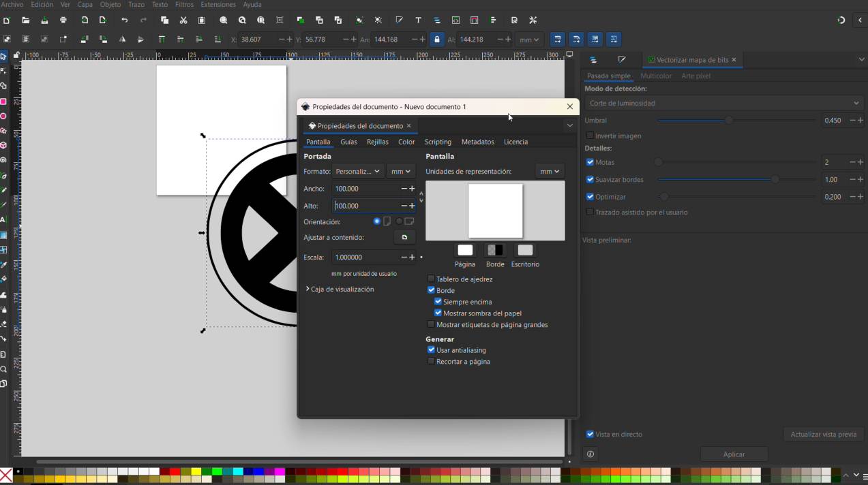Open the Text and Font dialog icon

pos(418,20)
